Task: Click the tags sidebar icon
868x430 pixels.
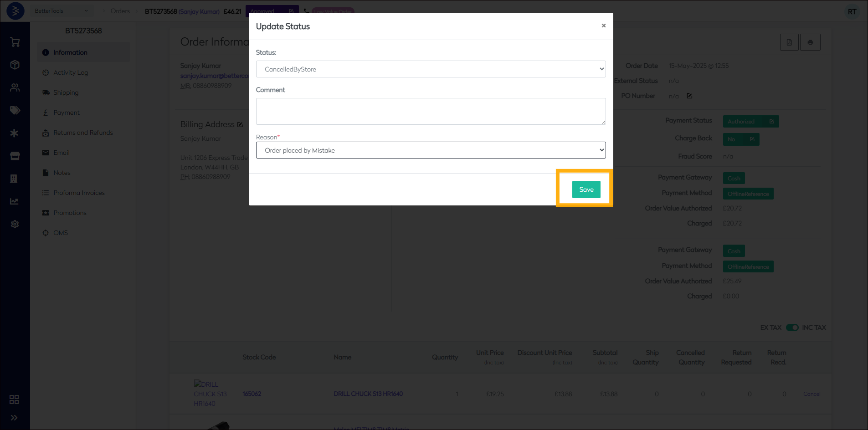Action: (x=15, y=110)
